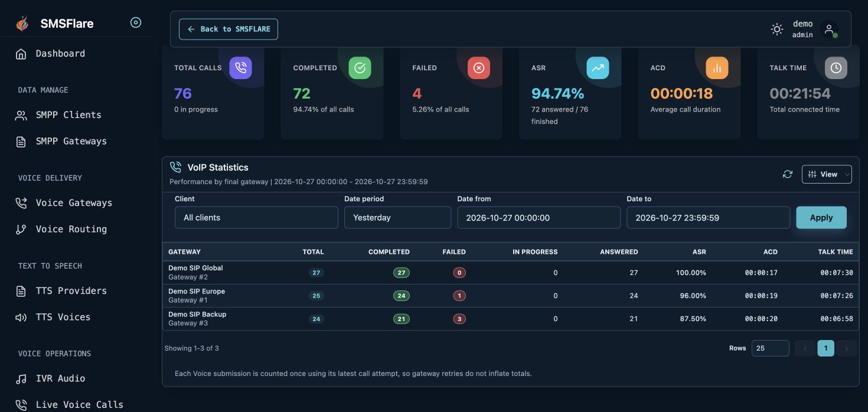Viewport: 868px width, 412px height.
Task: Sort by the IN PROGRESS column header
Action: (x=535, y=251)
